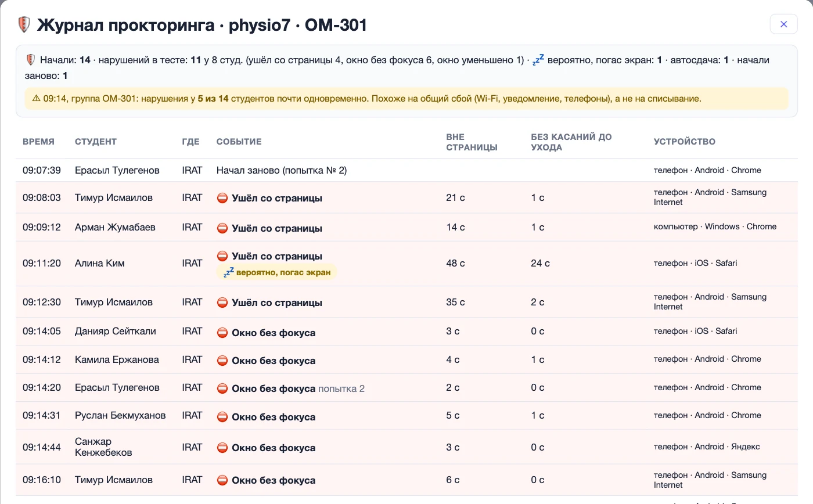The image size is (813, 504).
Task: Click the СОБЫТИЕ column header
Action: coord(239,142)
